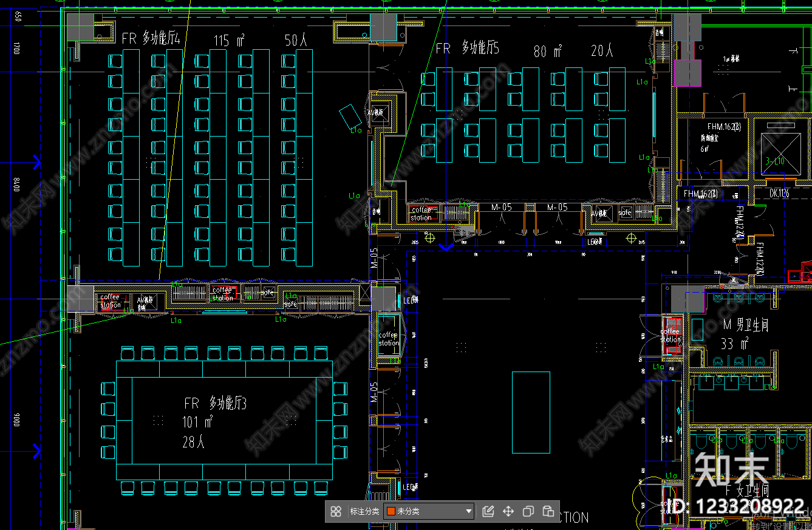Viewport: 812px width, 530px height.
Task: Click the 9000 dimension text
Action: [x=17, y=419]
